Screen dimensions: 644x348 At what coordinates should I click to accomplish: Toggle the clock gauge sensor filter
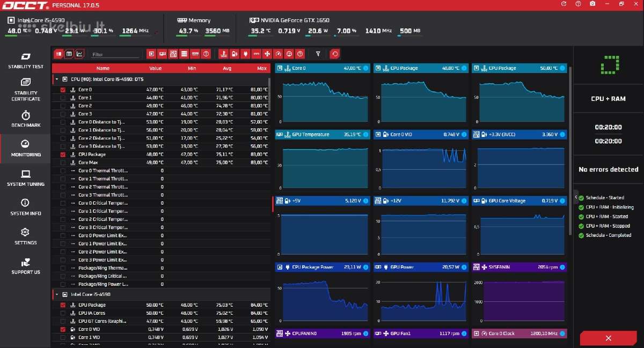click(x=278, y=54)
